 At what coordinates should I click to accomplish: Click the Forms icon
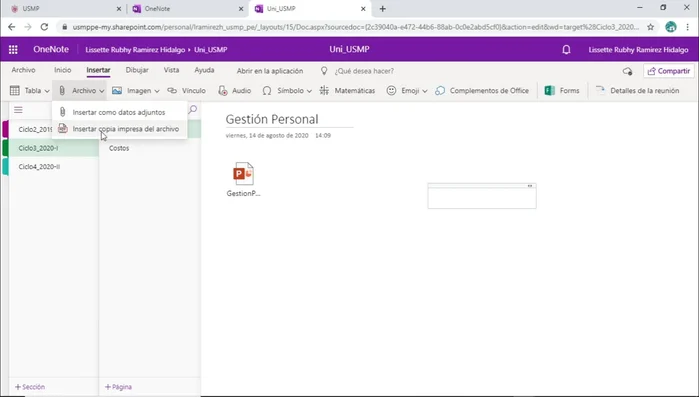pyautogui.click(x=550, y=90)
